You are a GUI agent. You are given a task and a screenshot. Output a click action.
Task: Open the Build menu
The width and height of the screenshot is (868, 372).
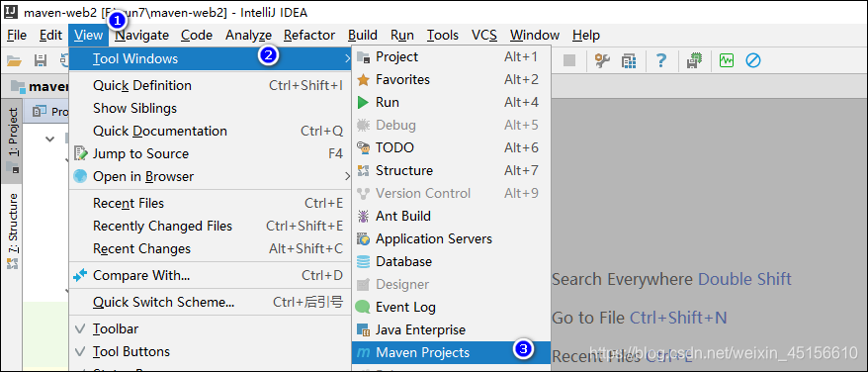(363, 36)
